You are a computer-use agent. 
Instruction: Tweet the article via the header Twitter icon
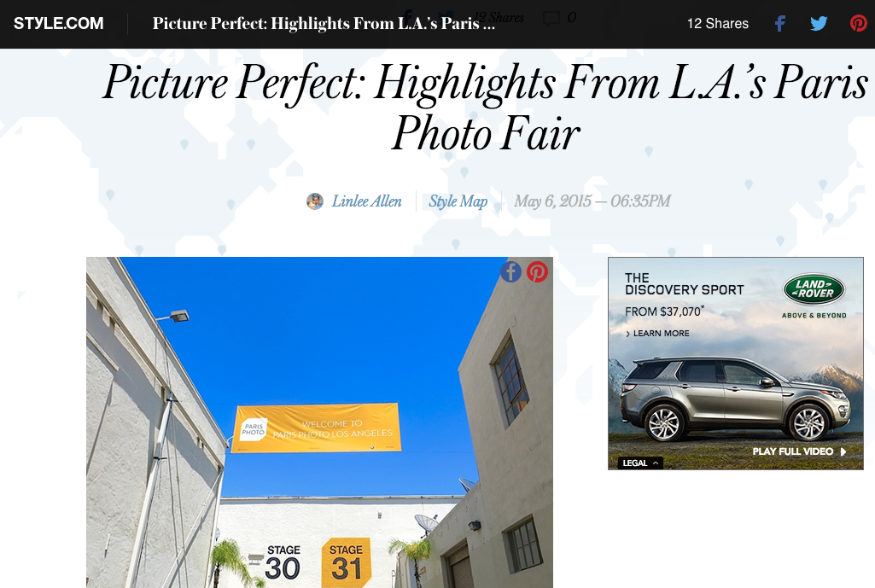(x=819, y=23)
